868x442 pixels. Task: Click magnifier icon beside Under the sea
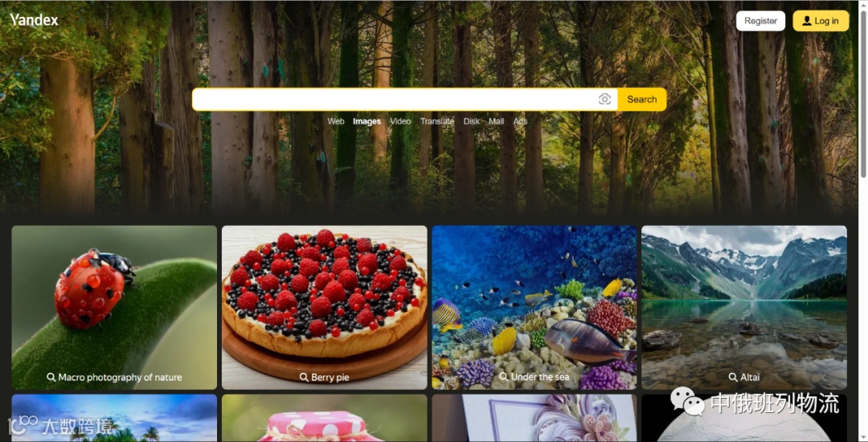coord(504,377)
